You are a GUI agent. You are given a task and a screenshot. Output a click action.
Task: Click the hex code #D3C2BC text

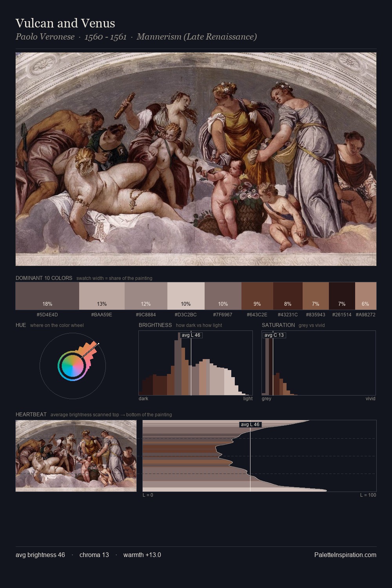click(186, 314)
